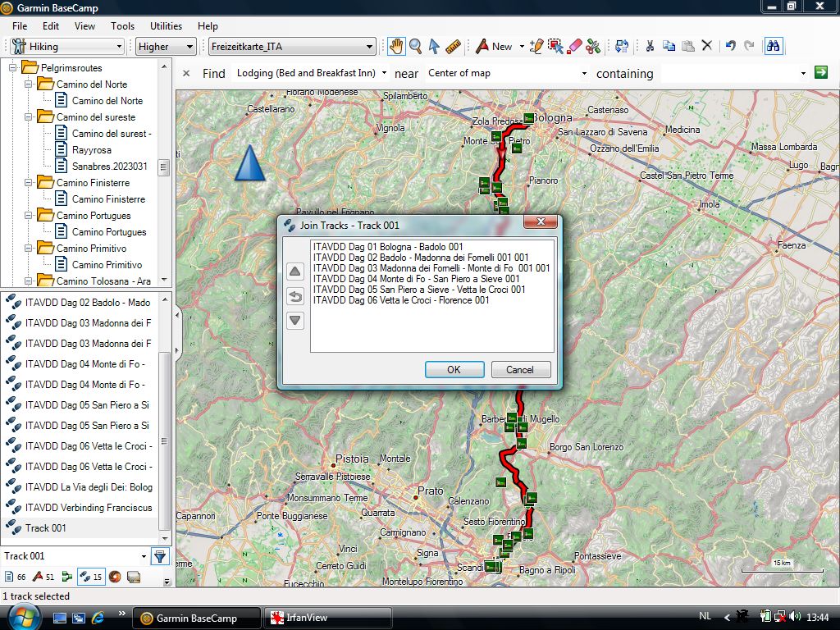Image resolution: width=840 pixels, height=630 pixels.
Task: Invert track order in Join Tracks dialog
Action: (x=295, y=296)
